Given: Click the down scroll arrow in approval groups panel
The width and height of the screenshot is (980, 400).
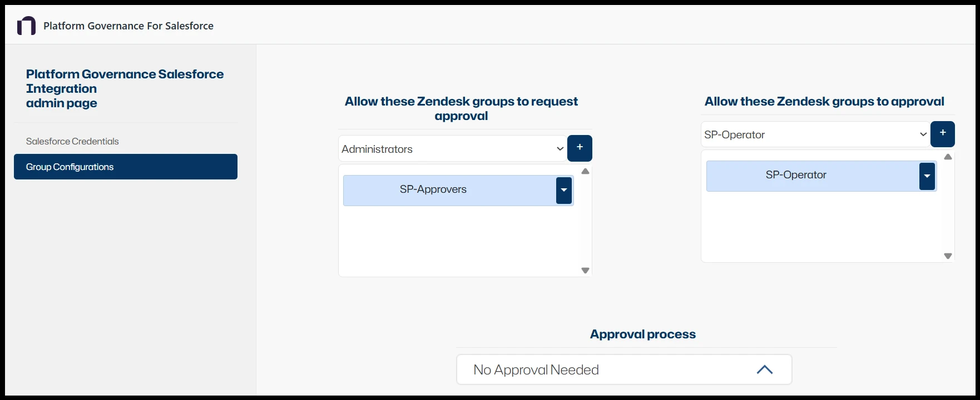Looking at the screenshot, I should (x=948, y=256).
